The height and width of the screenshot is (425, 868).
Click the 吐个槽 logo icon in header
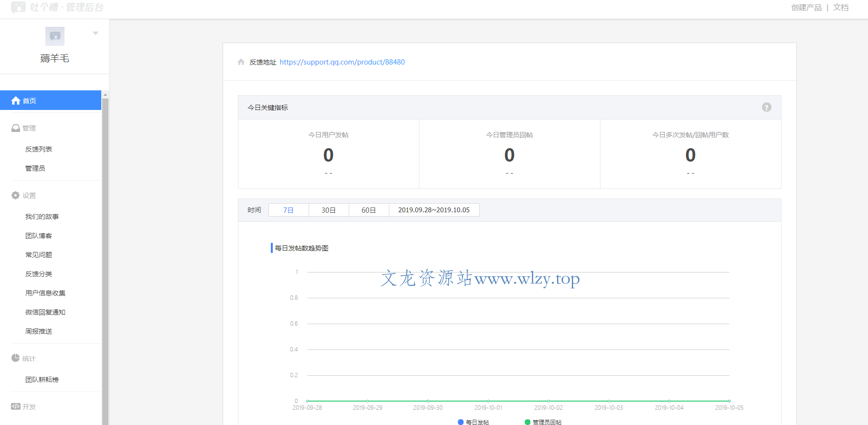coord(18,7)
